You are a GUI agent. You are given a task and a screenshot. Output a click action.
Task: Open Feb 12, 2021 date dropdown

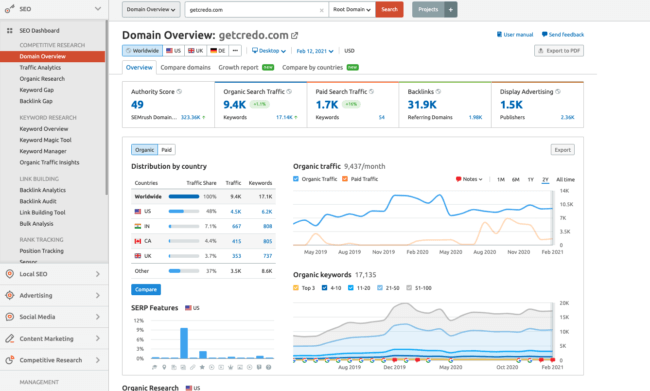point(315,51)
